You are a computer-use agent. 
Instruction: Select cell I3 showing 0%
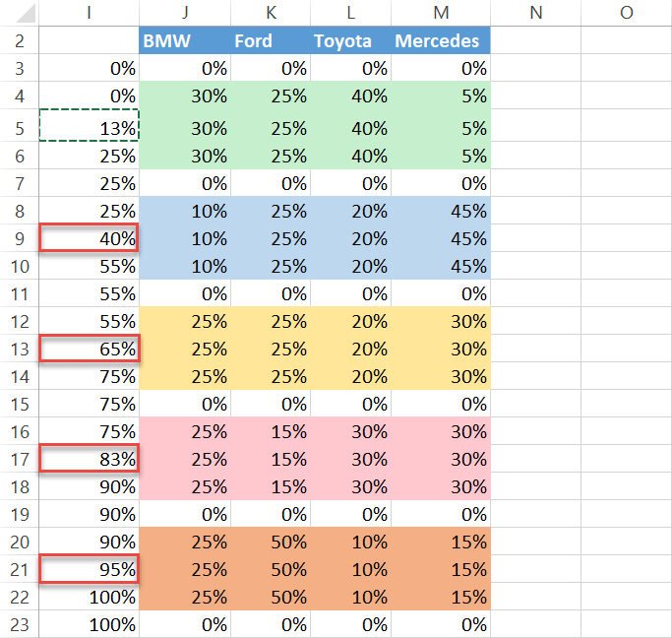click(x=89, y=67)
